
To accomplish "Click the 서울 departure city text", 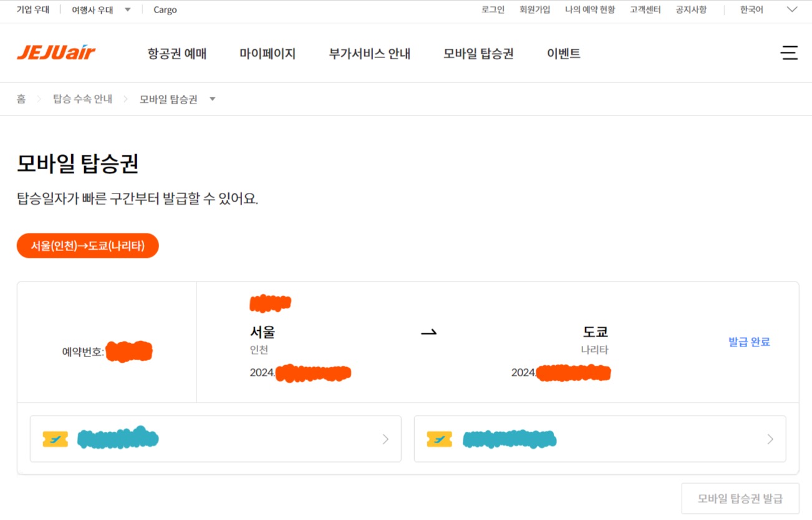I will [263, 332].
